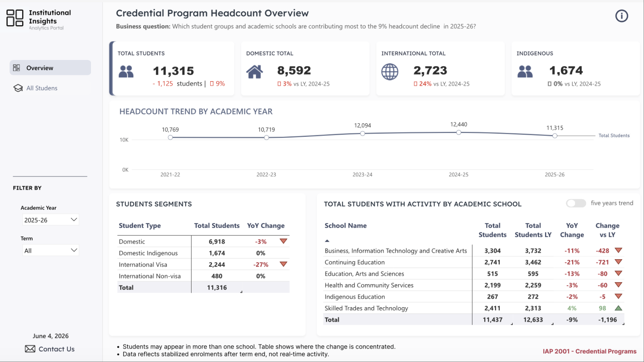Click the Indigenous value 1,674 in KPI card
Screen dimensions: 644x362
[566, 71]
